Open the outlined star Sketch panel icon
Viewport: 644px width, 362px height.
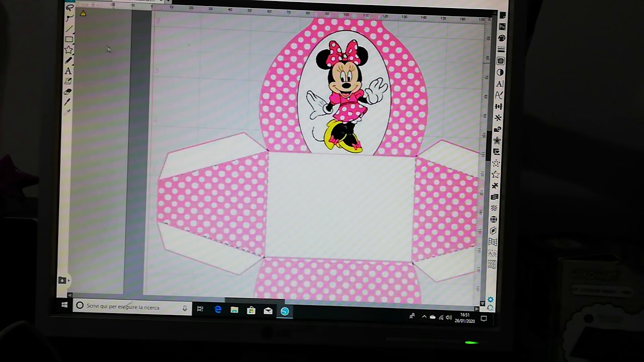(496, 174)
